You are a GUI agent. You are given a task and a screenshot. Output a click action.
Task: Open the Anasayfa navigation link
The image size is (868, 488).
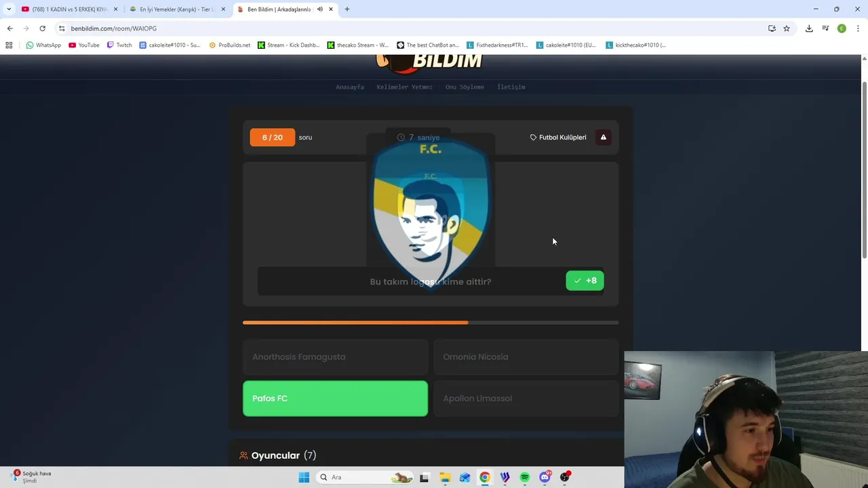(350, 87)
